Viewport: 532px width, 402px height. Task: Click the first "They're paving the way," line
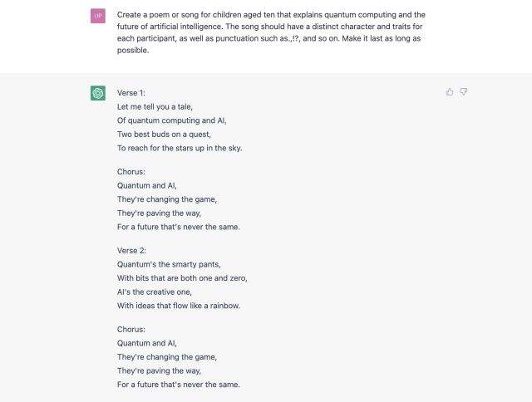pyautogui.click(x=160, y=213)
